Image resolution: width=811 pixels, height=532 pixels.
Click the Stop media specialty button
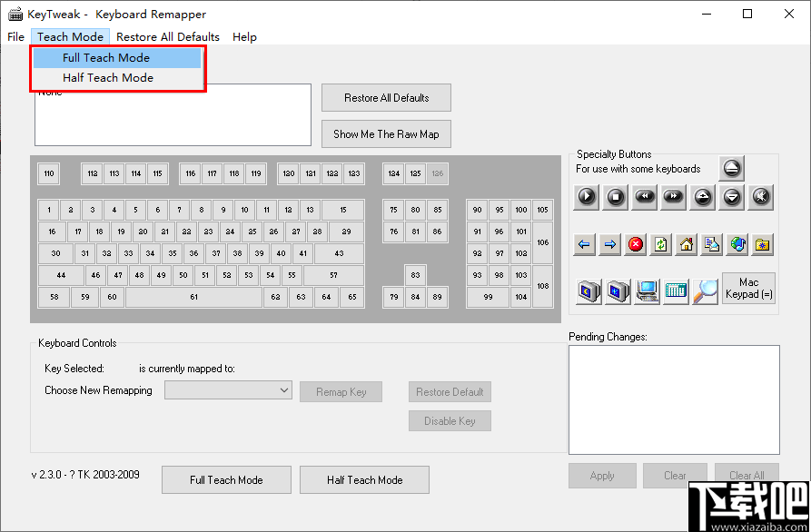click(x=615, y=196)
